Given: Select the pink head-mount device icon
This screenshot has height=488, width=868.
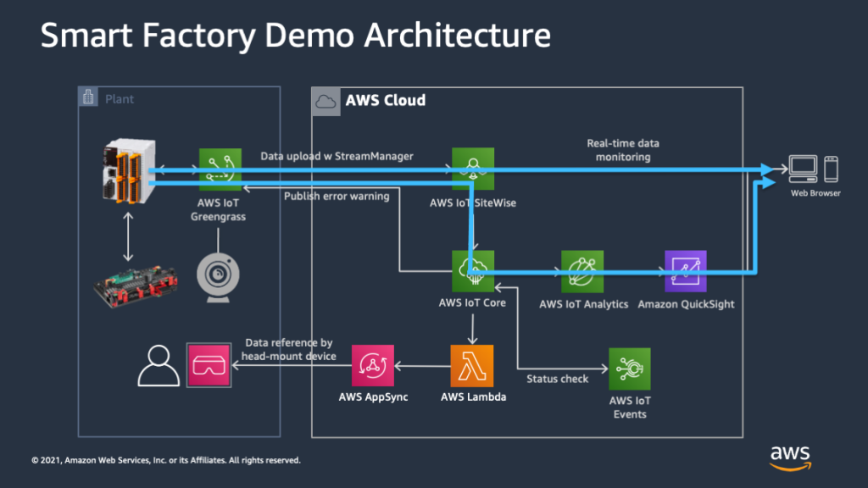Looking at the screenshot, I should coord(209,364).
